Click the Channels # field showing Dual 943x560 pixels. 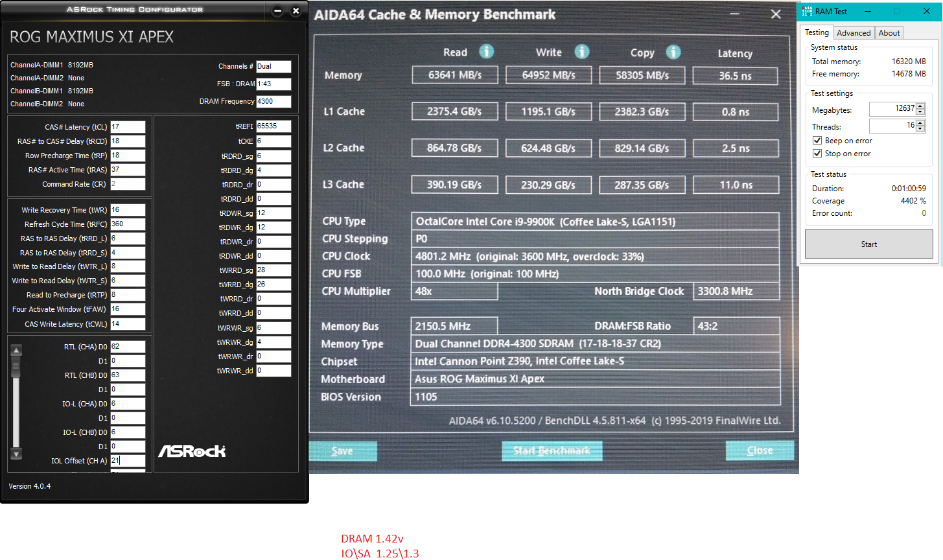tap(274, 66)
